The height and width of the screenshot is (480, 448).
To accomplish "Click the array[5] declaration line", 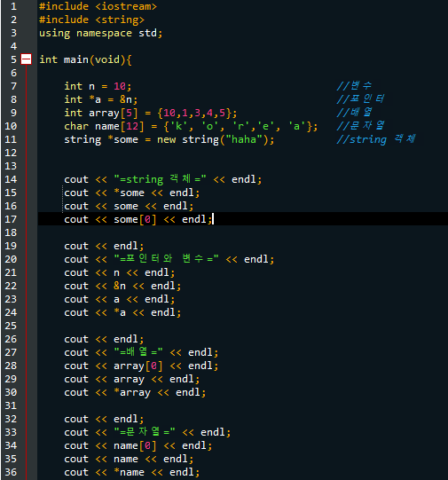I will tap(151, 113).
